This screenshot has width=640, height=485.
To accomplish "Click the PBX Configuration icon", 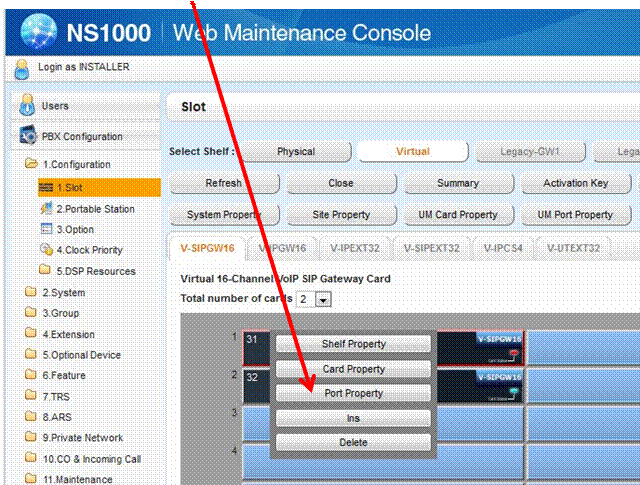I will [28, 136].
